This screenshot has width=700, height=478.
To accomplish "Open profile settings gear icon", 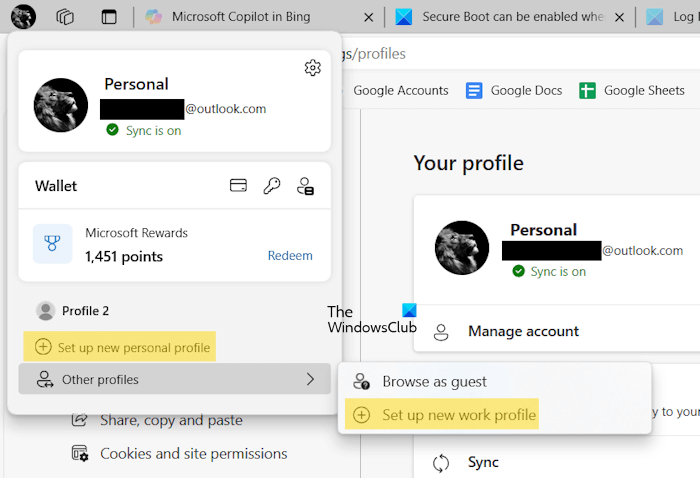I will [312, 68].
